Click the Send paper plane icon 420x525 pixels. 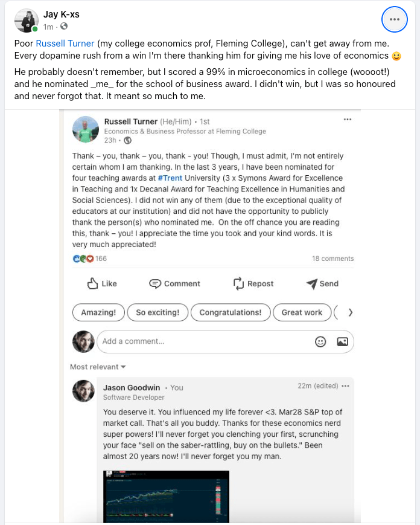click(x=311, y=283)
